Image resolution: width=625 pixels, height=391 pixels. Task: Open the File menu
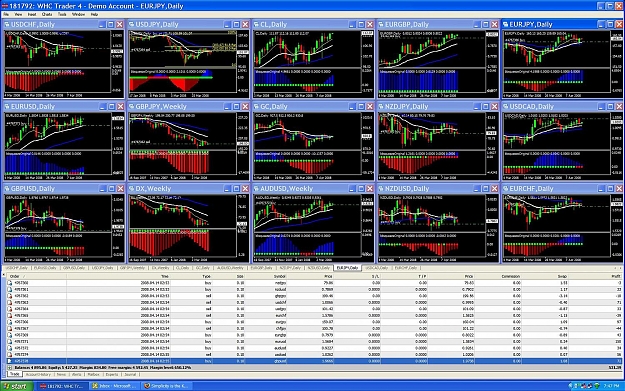(6, 14)
